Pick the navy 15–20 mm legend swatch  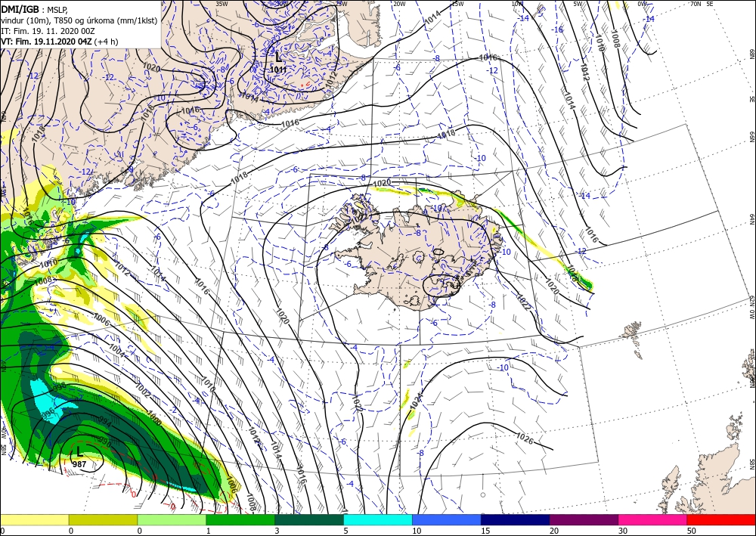516,519
